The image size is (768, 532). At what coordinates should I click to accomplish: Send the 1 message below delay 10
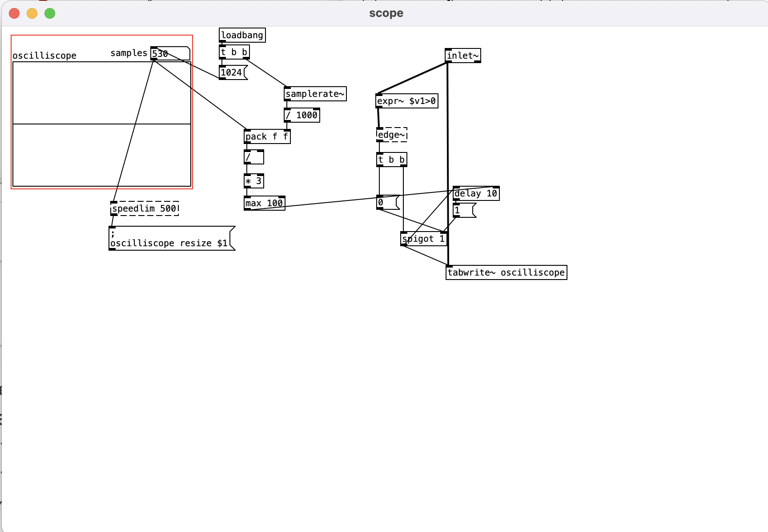pos(462,210)
